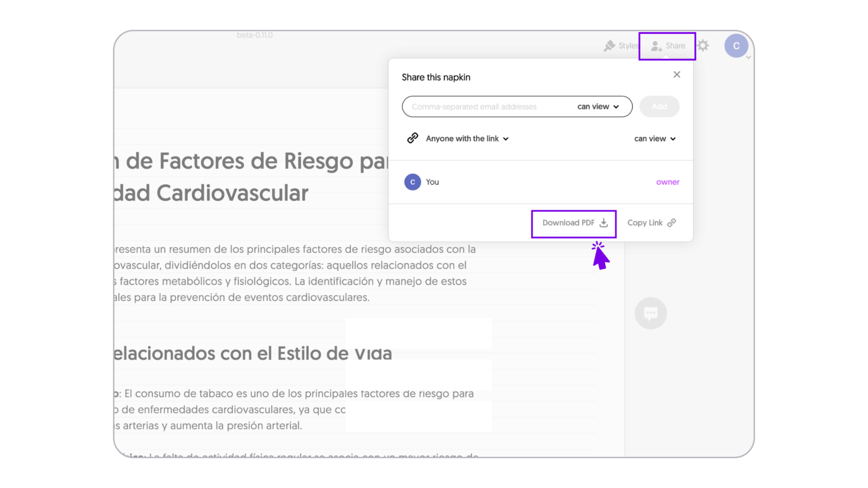Copy Link to the napkin
Screen dimensions: 868x488
tap(651, 223)
